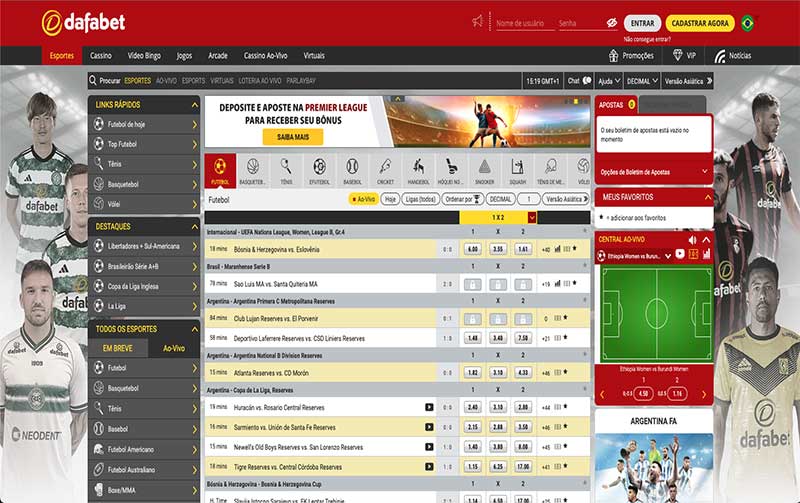
Task: Click the SAIBA MAIS banner button
Action: 293,137
